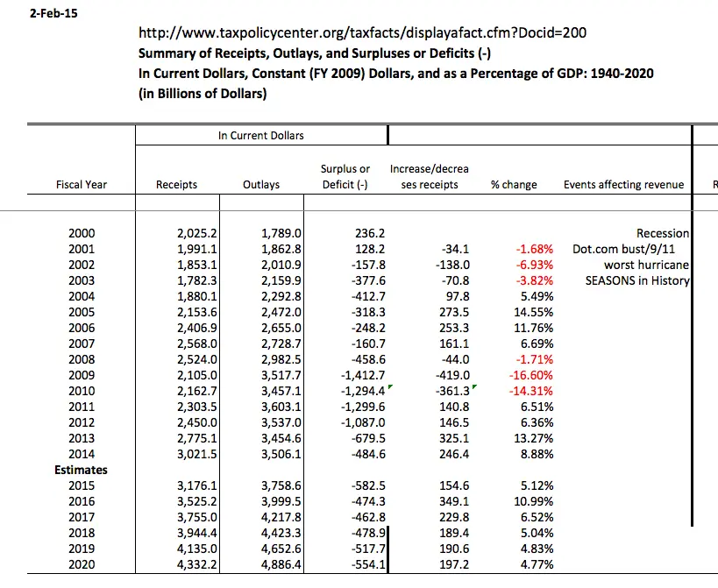Viewport: 718px width, 588px height.
Task: Click the 3,021.5 receipts cell for 2014
Action: point(197,454)
